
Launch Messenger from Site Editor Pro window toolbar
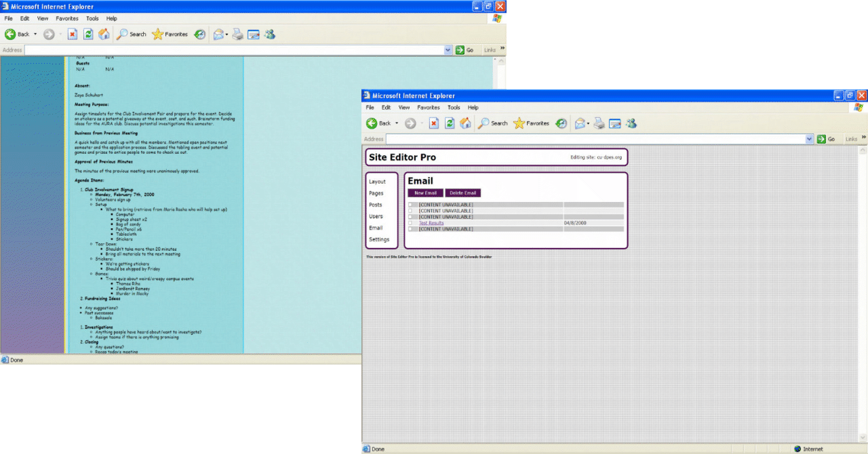(631, 123)
